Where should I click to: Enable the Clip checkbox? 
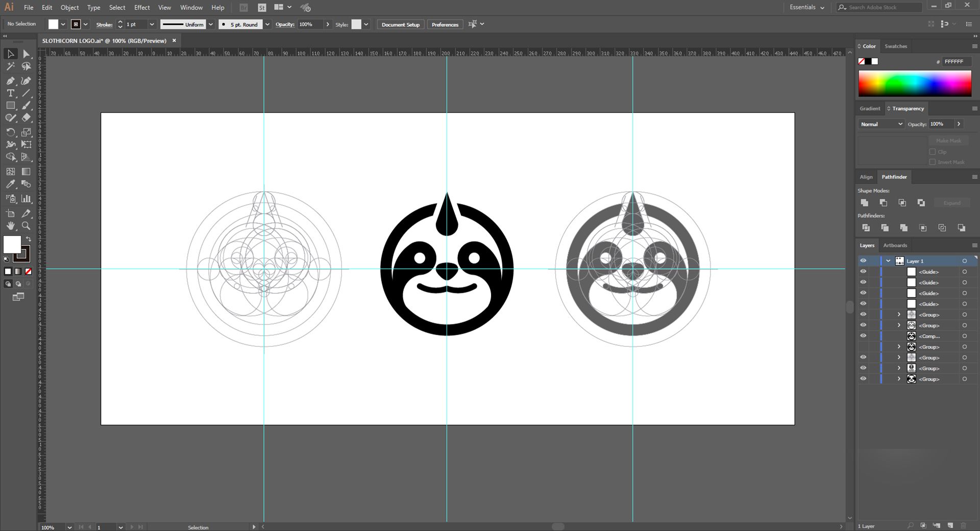pyautogui.click(x=933, y=151)
